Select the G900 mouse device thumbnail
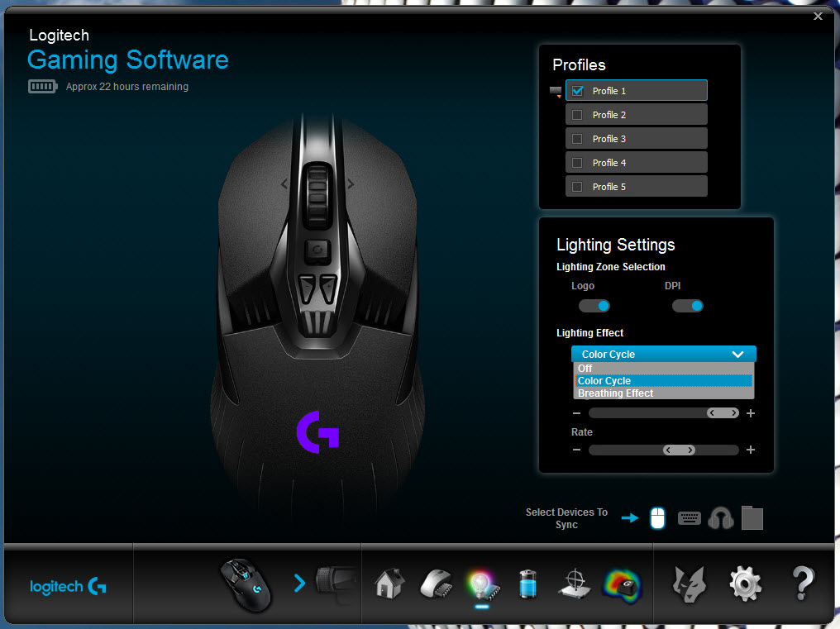Image resolution: width=840 pixels, height=629 pixels. pyautogui.click(x=246, y=585)
